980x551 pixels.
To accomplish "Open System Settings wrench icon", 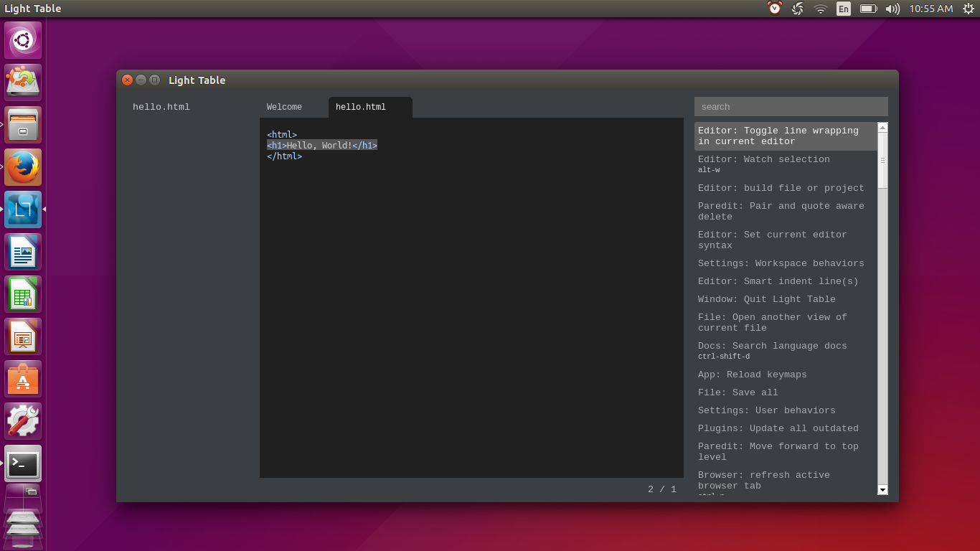I will (23, 421).
